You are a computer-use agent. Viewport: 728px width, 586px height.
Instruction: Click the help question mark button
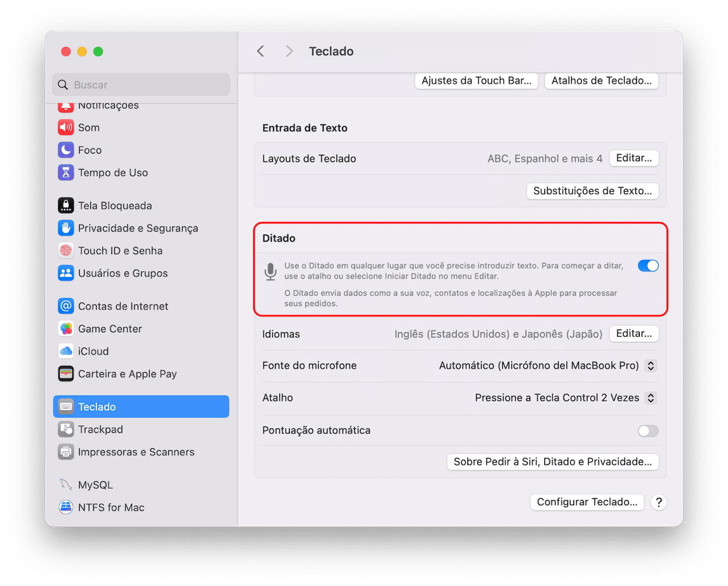click(659, 502)
